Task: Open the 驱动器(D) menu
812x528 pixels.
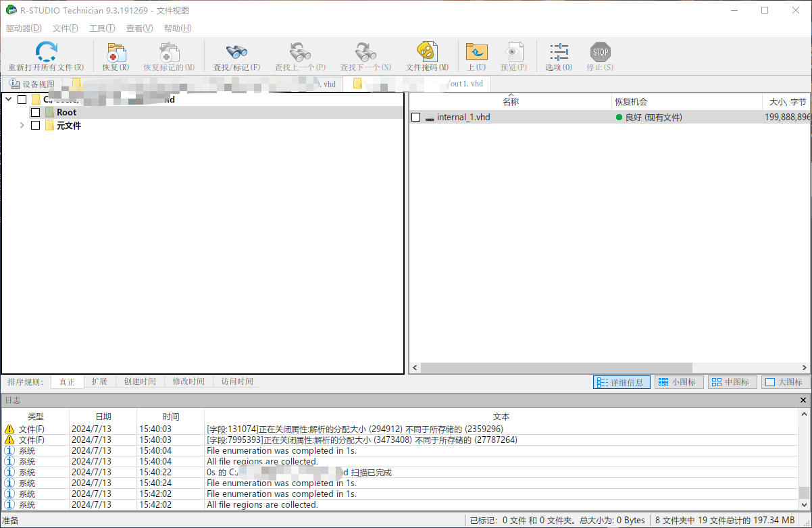Action: [x=24, y=28]
